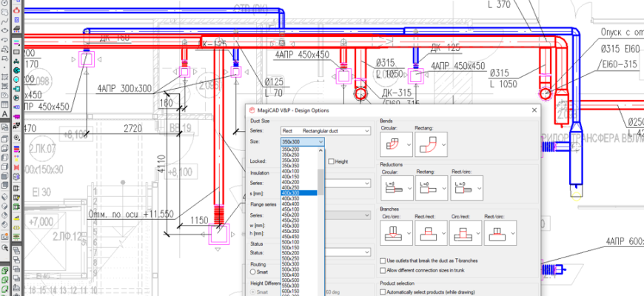Select the Smart routing radio button
This screenshot has height=296, width=644.
pos(253,272)
